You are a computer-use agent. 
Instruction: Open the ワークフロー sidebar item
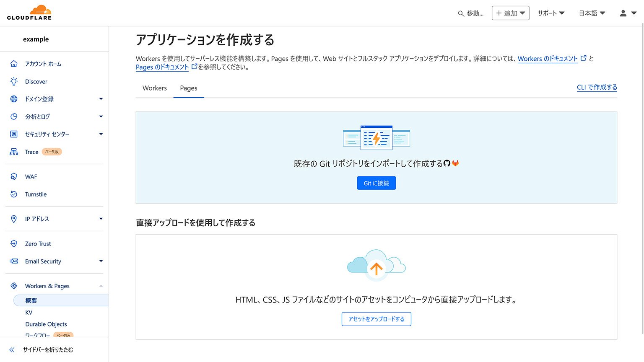click(37, 335)
